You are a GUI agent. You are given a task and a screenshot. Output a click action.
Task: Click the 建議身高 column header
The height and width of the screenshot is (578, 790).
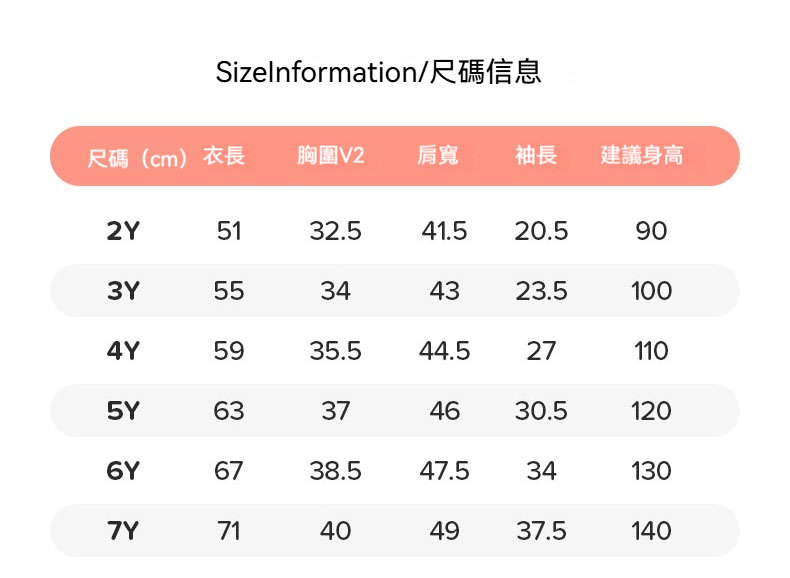click(x=642, y=156)
